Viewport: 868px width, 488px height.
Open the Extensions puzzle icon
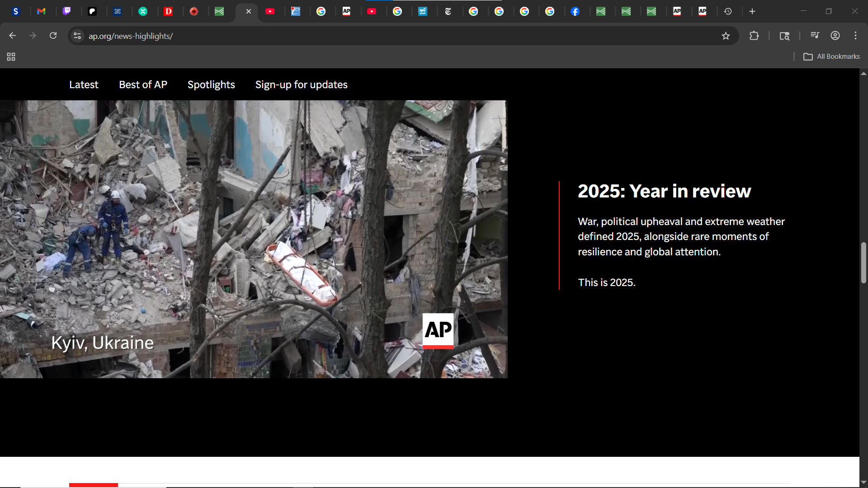pos(754,36)
